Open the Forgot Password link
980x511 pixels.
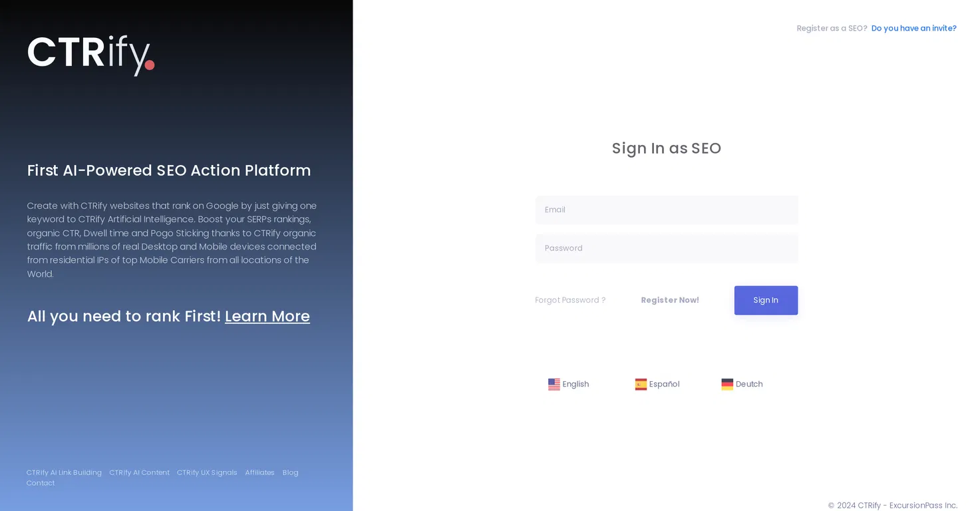pos(570,300)
